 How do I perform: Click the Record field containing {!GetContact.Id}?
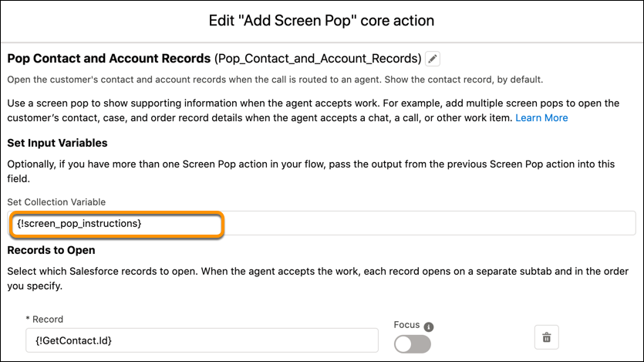point(201,340)
